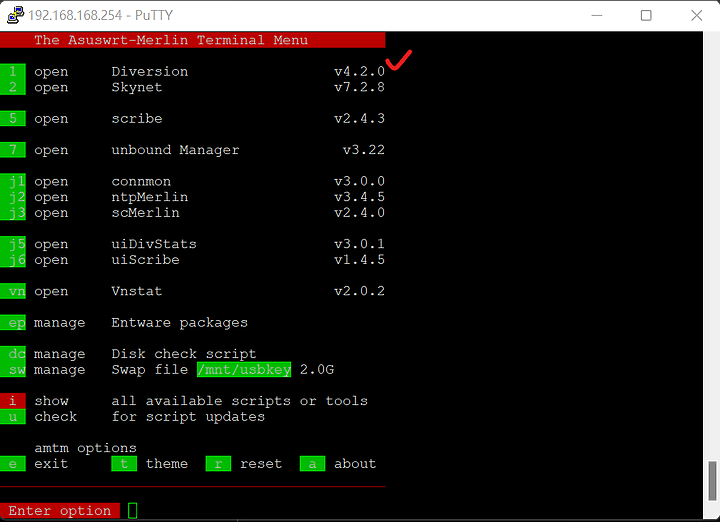The image size is (720, 522).
Task: Click the 2.0G swap size value
Action: tap(317, 370)
